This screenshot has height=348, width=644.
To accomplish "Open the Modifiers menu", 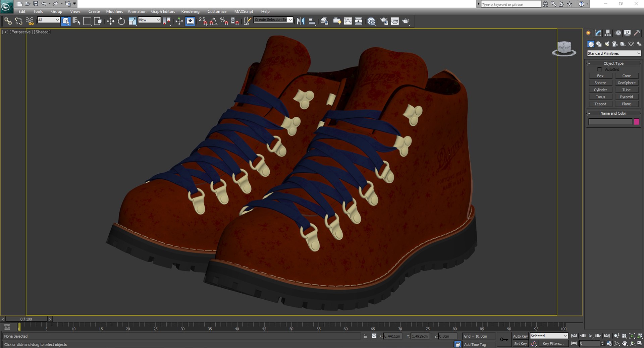I will pos(114,11).
